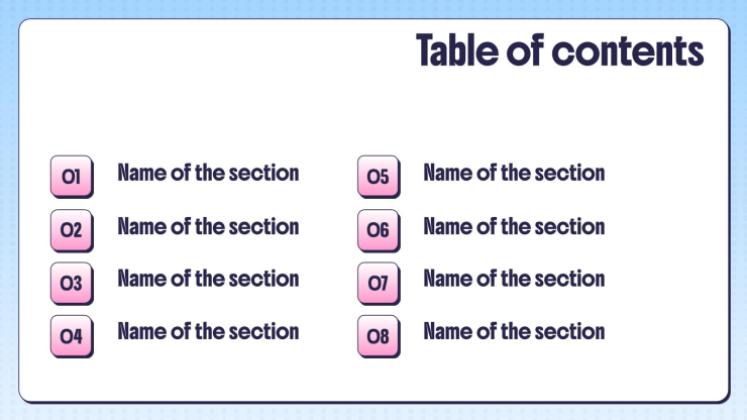The width and height of the screenshot is (747, 420).
Task: Select the section name next to 08
Action: [514, 331]
